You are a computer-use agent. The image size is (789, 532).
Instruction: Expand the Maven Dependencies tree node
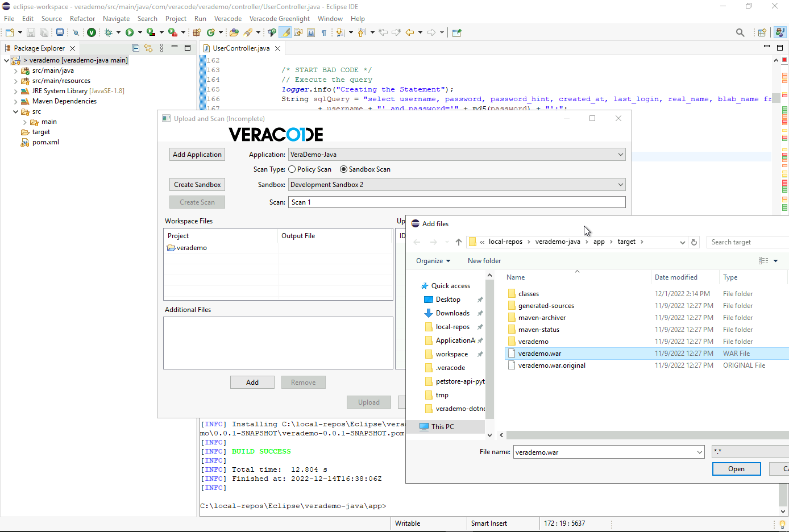click(x=15, y=101)
